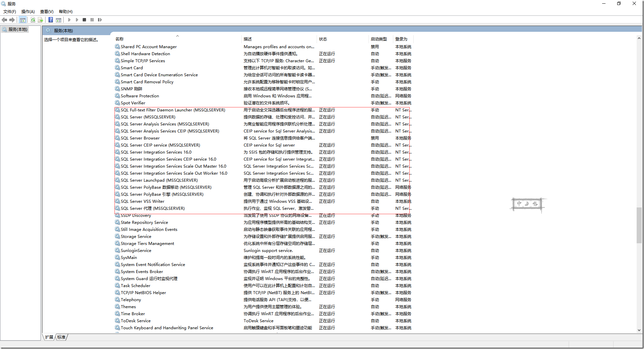Click the scrollbar down arrow
Screen dimensions: 644x349
639,330
